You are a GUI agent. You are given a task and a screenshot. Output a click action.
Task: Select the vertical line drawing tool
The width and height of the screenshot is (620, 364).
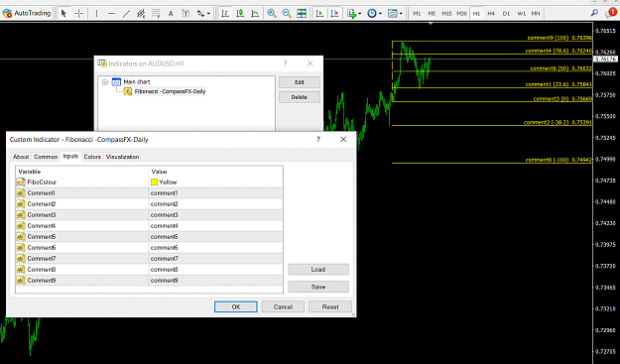tap(96, 14)
